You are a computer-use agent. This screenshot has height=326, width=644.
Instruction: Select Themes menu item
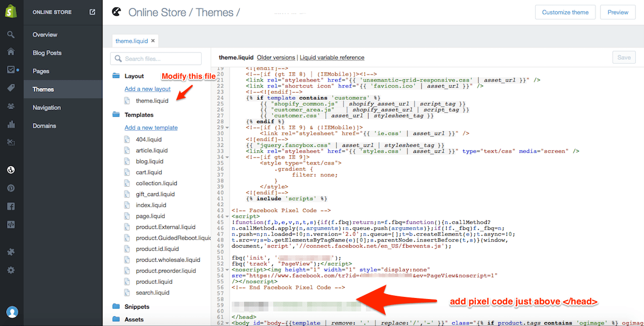[63, 89]
